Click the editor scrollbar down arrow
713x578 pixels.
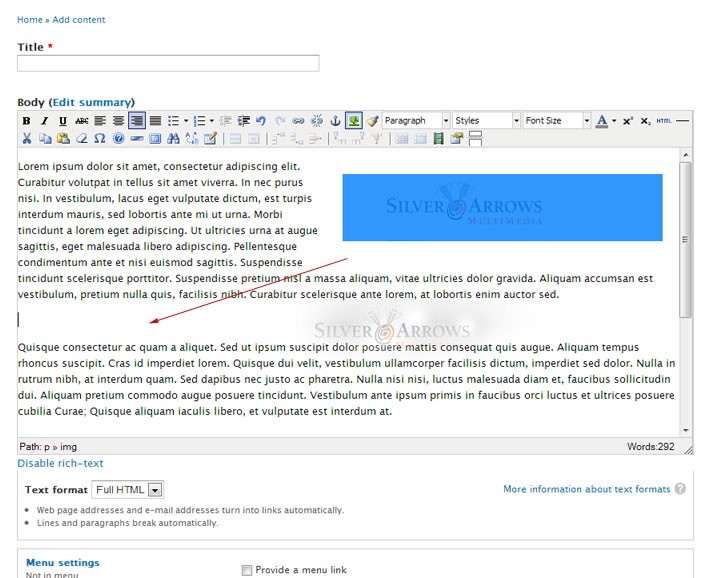[x=686, y=430]
